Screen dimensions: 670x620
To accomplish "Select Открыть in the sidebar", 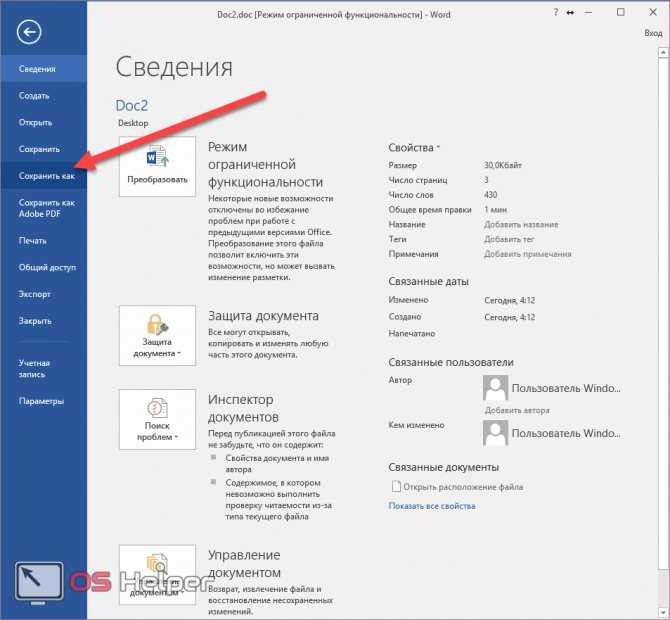I will point(44,123).
